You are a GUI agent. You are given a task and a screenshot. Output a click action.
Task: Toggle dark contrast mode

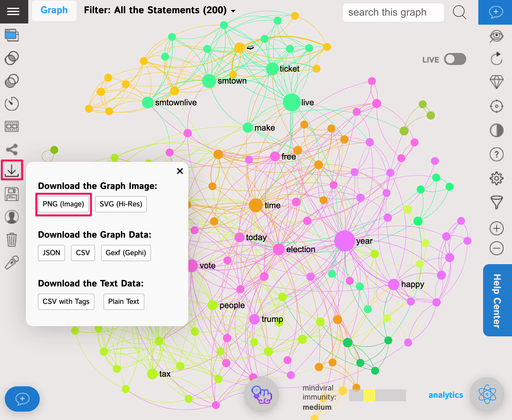496,130
